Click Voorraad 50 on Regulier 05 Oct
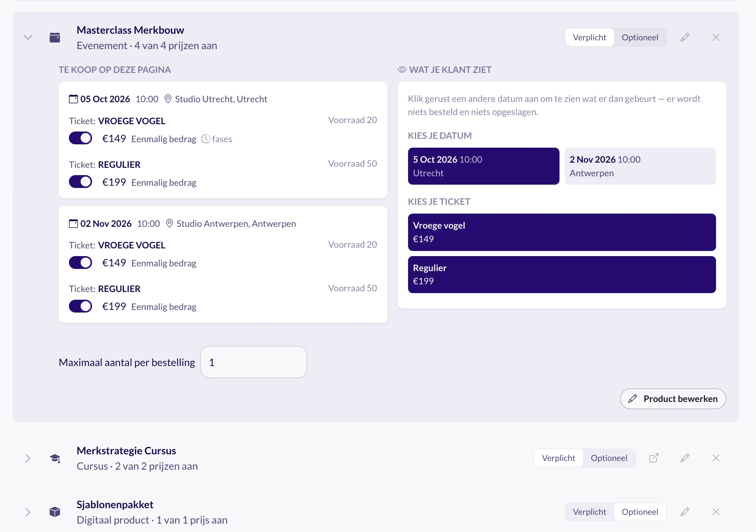Viewport: 756px width, 532px height. point(352,163)
